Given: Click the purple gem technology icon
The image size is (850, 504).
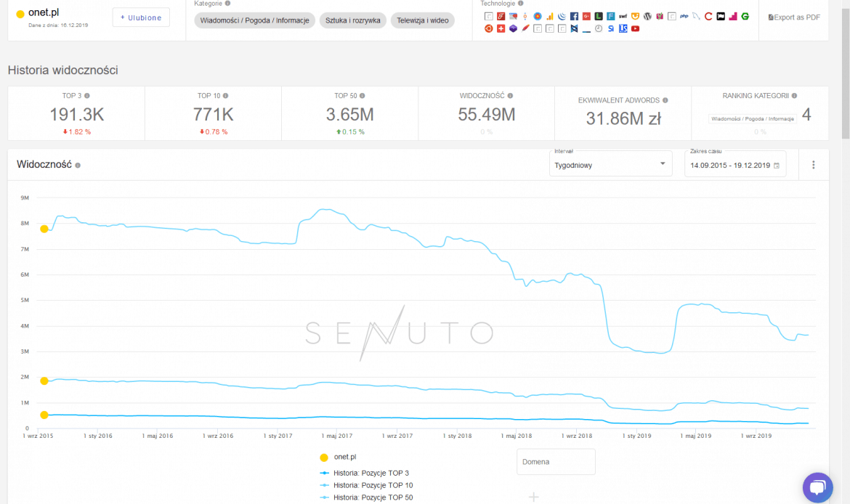Looking at the screenshot, I should coord(514,28).
